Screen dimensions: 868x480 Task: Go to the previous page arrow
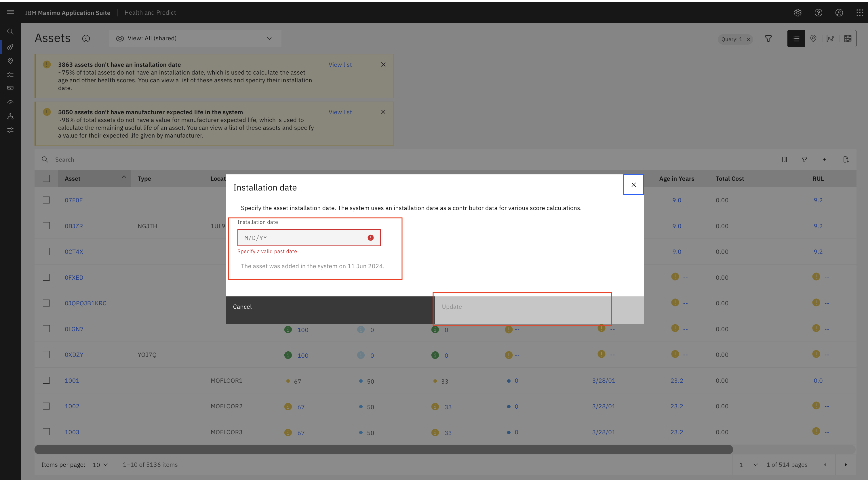(825, 465)
